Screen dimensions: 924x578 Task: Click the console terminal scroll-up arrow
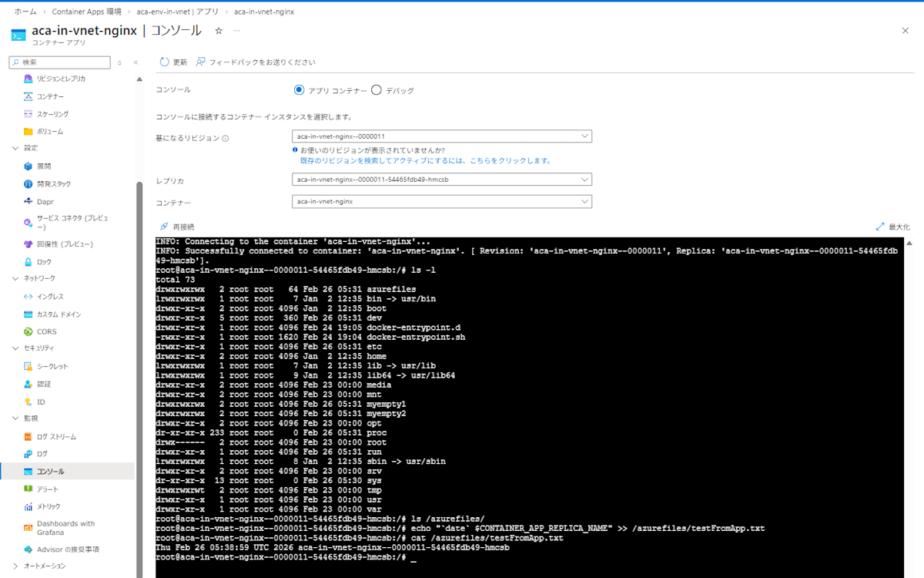click(909, 244)
